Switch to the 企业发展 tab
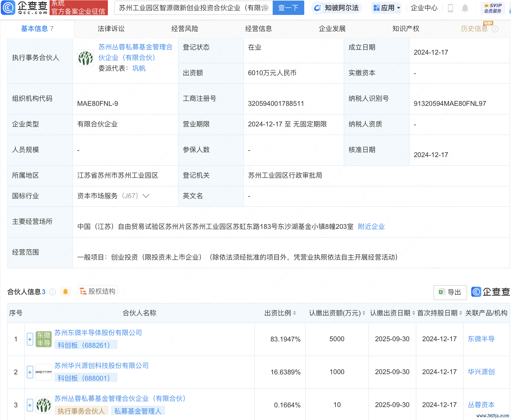Image resolution: width=511 pixels, height=420 pixels. [332, 29]
